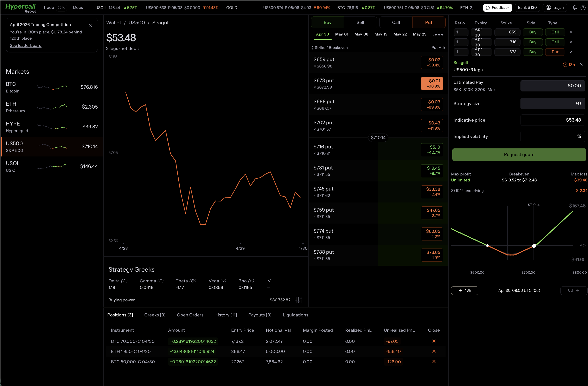Open the See leaderboard link
This screenshot has height=386, width=588.
tap(25, 45)
